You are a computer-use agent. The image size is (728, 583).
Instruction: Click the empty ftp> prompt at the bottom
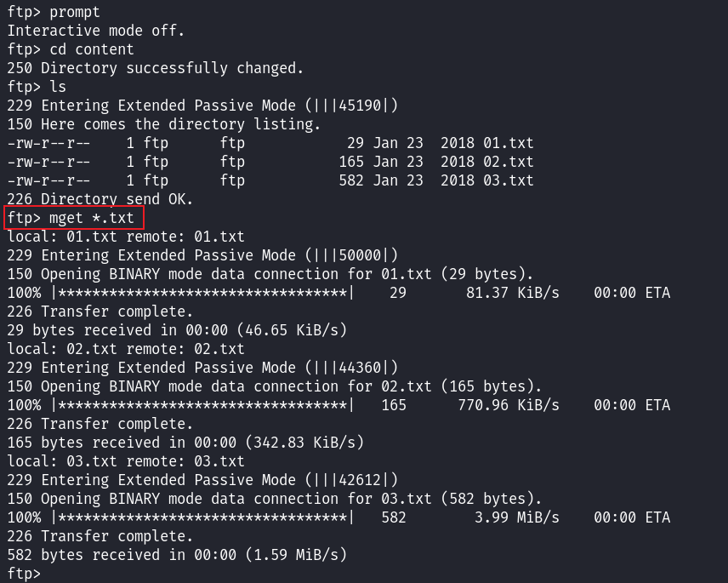24,574
